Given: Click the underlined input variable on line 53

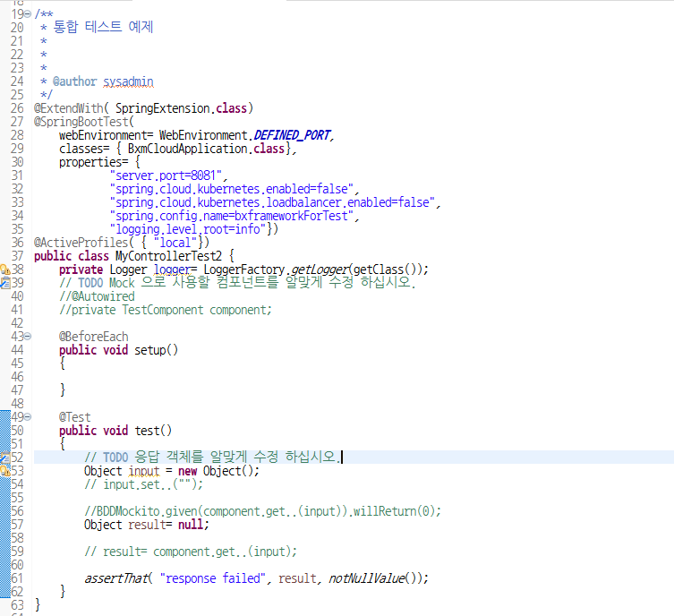Looking at the screenshot, I should (143, 471).
